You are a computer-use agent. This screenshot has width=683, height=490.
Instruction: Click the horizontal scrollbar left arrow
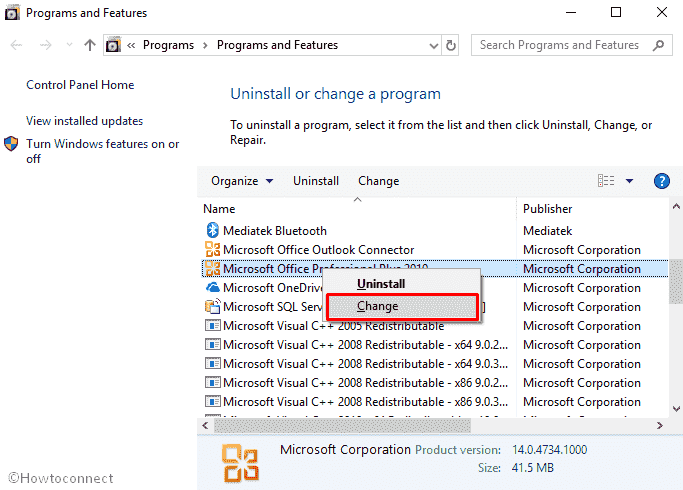205,426
